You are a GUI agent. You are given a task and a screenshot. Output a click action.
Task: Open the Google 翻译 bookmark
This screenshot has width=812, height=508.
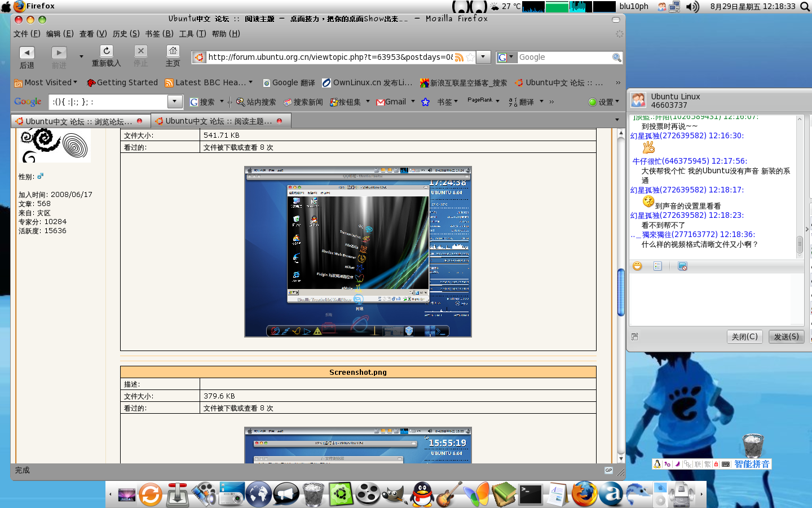[x=289, y=82]
